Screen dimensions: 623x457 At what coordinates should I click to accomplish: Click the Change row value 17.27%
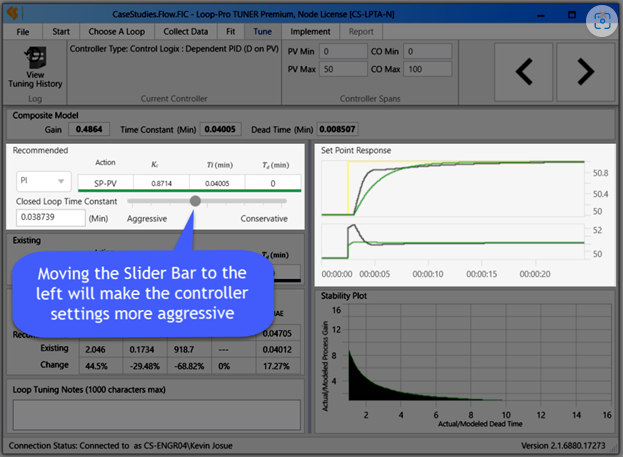277,366
